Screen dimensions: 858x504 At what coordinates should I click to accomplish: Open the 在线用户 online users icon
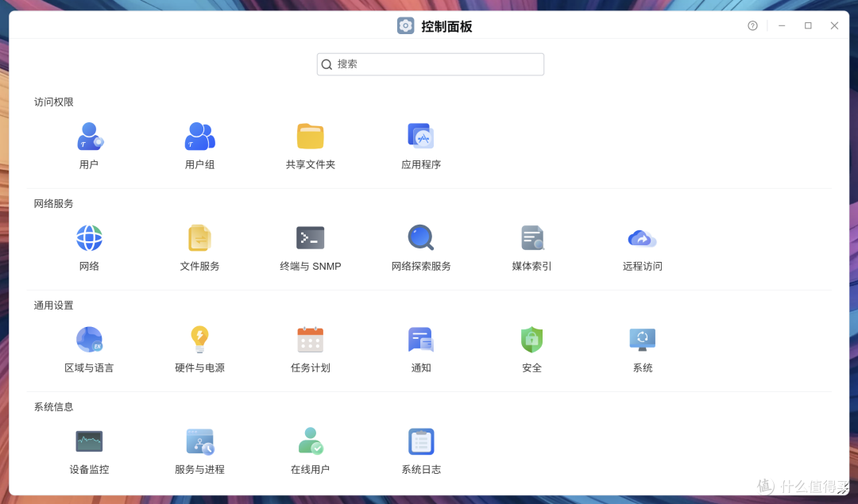311,441
